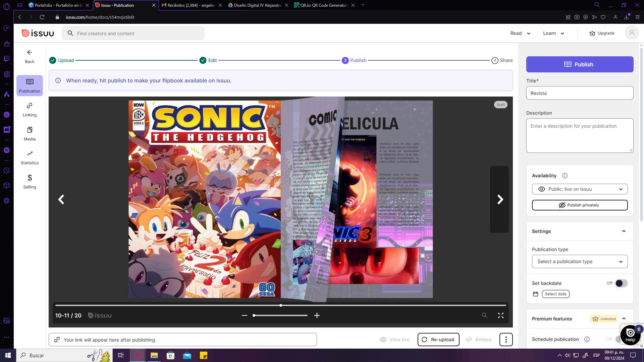Open the three-dot more options menu
This screenshot has height=362, width=644.
click(x=506, y=340)
